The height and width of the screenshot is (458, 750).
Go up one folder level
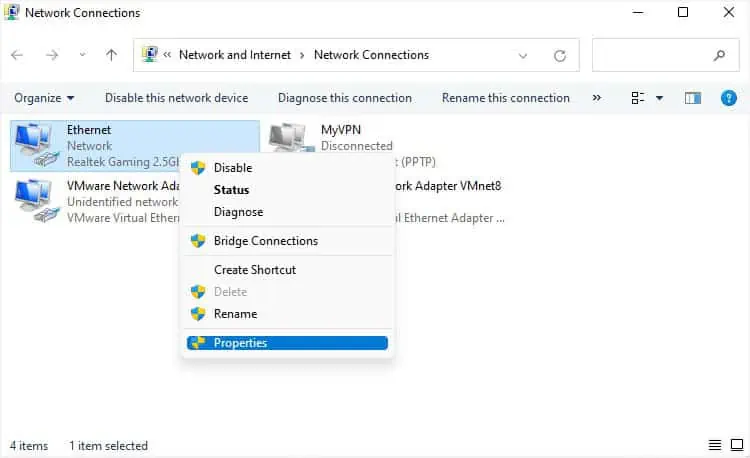pyautogui.click(x=111, y=55)
